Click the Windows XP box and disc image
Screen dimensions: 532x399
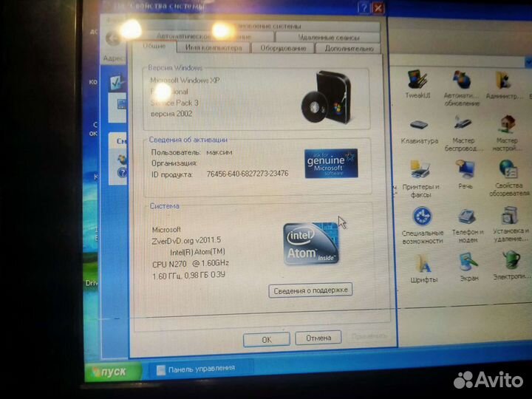click(326, 98)
